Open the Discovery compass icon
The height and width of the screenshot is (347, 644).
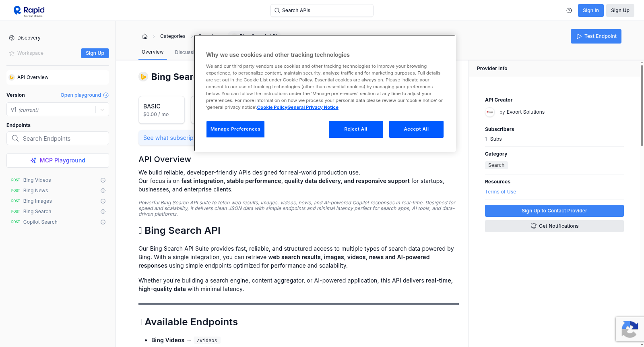coord(12,38)
